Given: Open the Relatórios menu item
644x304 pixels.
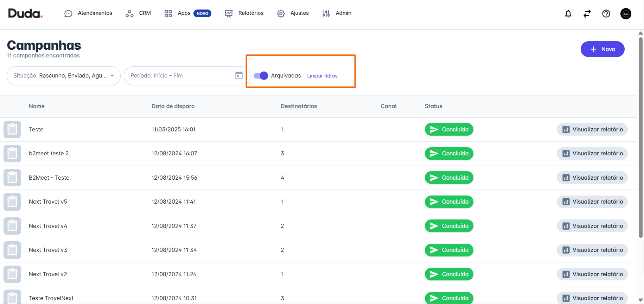Looking at the screenshot, I should pos(244,13).
